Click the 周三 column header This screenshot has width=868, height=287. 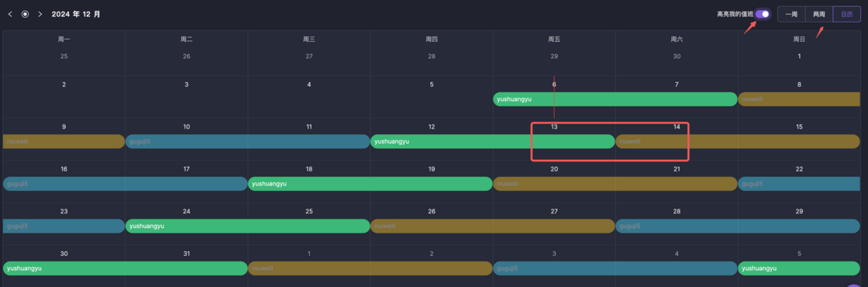coord(309,40)
